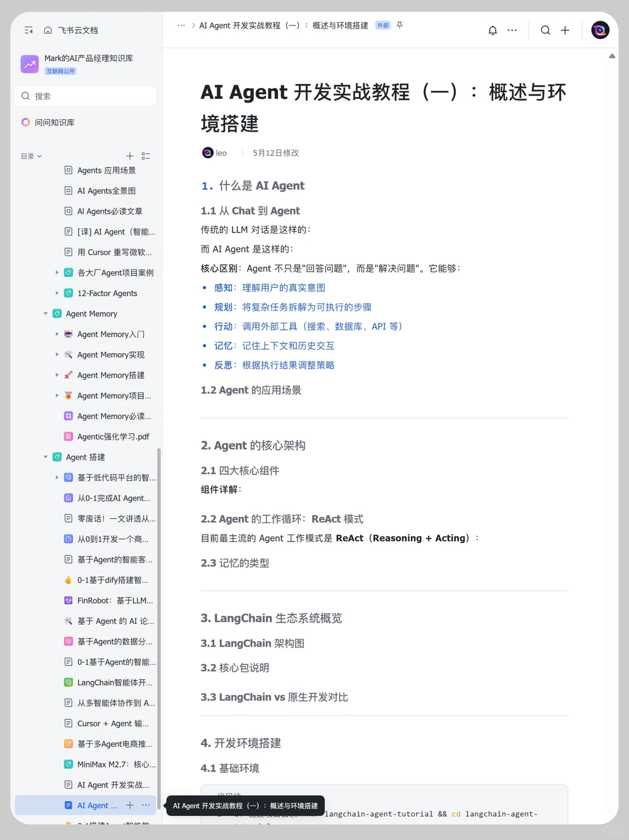Viewport: 629px width, 840px height.
Task: Click heading 2. Agent 的核心架构
Action: 253,445
